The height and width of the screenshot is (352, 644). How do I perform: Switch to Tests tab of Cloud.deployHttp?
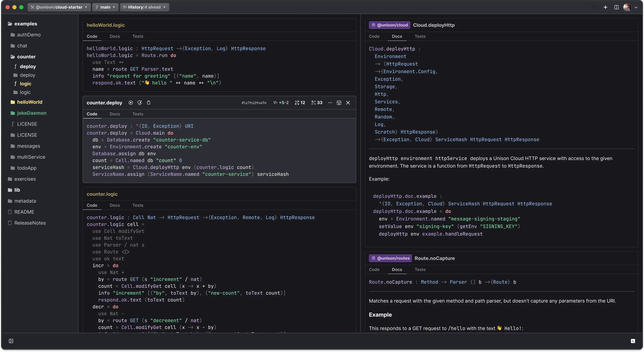(420, 36)
